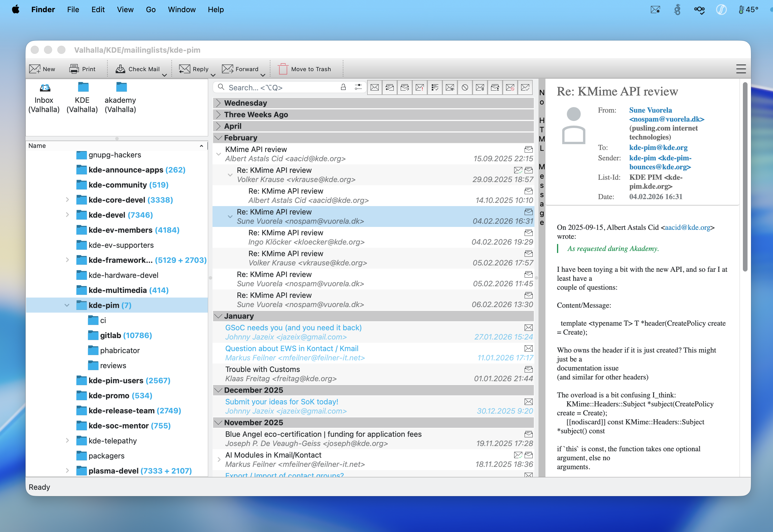The image size is (773, 532).
Task: Click the Reply toolbar button
Action: pyautogui.click(x=194, y=69)
